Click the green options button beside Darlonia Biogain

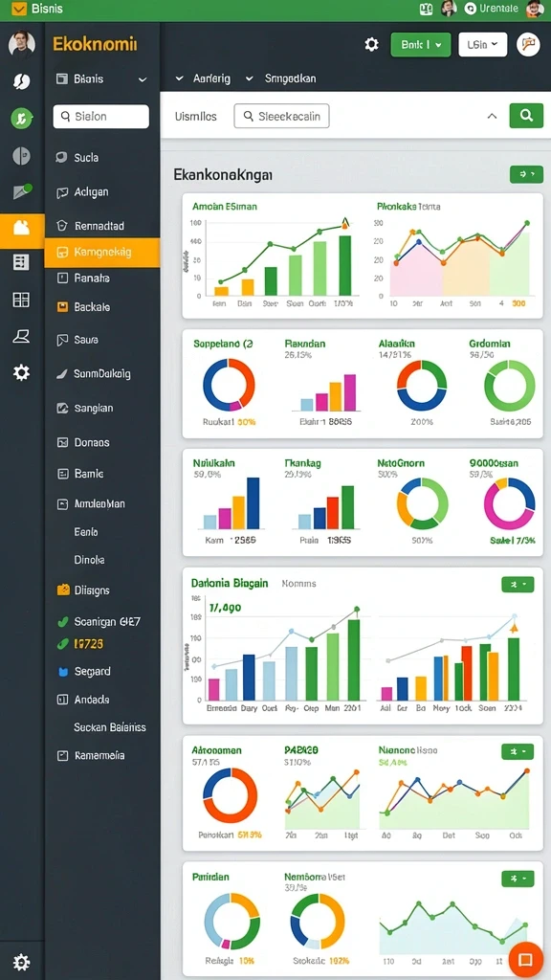click(x=518, y=585)
